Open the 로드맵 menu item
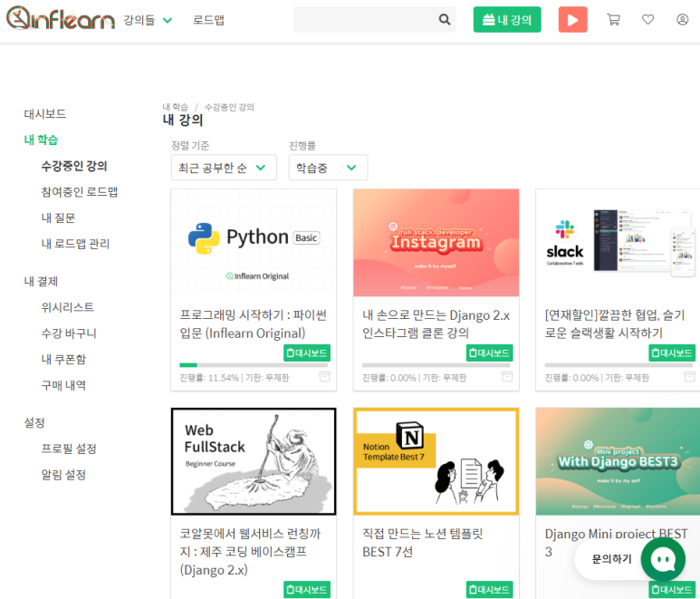700x599 pixels. pyautogui.click(x=208, y=20)
